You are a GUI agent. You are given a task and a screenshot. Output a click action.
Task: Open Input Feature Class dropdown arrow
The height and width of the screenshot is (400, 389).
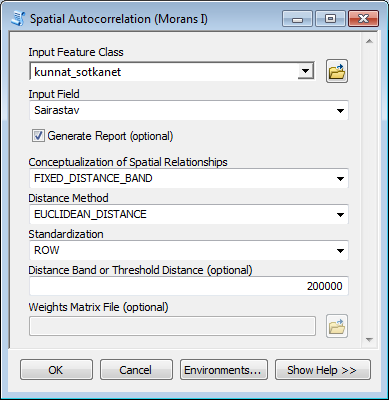[305, 71]
